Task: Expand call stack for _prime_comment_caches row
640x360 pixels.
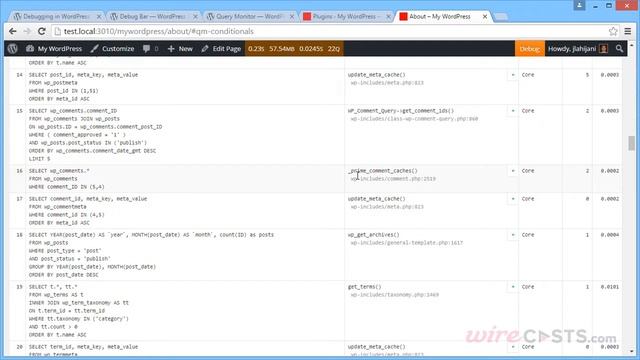Action: click(x=513, y=171)
